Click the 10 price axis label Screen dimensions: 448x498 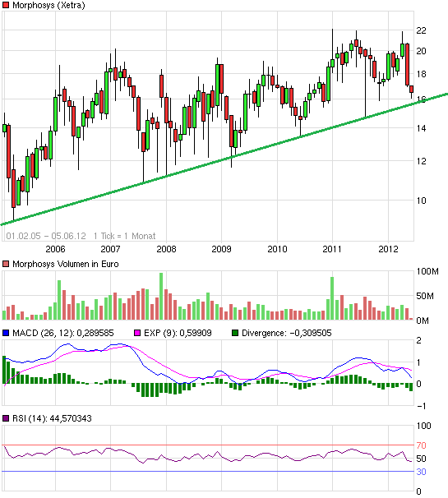click(421, 201)
